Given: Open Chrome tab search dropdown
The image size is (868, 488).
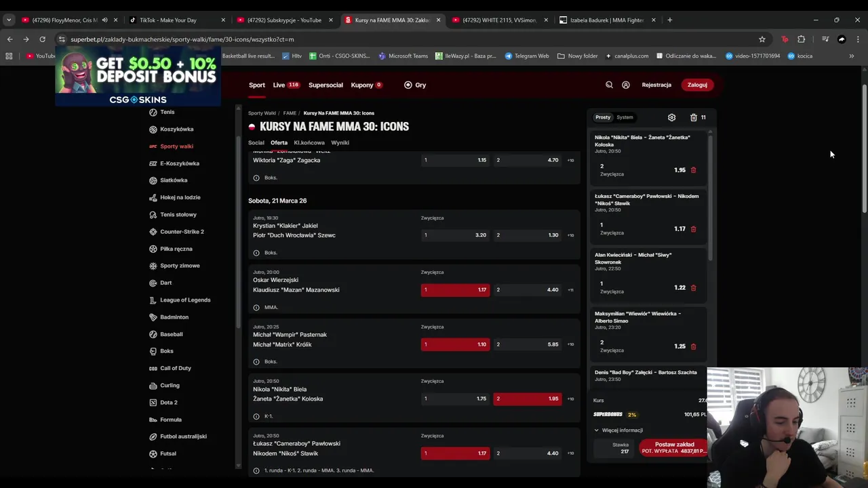Looking at the screenshot, I should pyautogui.click(x=9, y=20).
